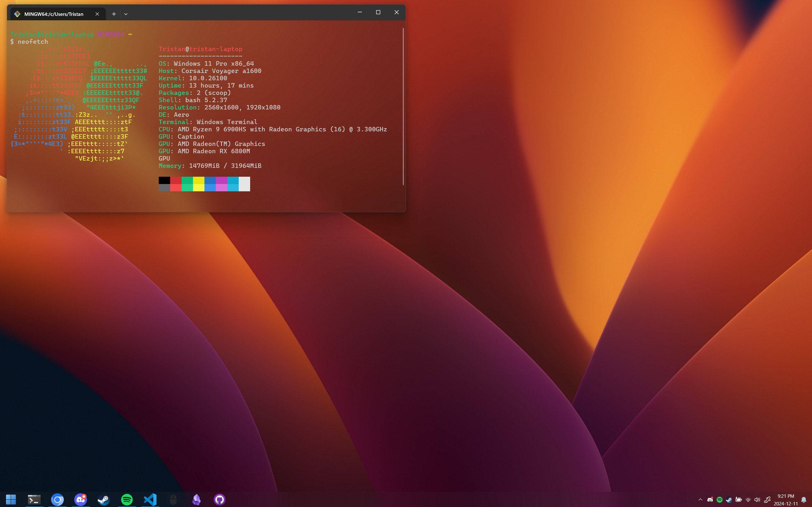Add a new terminal tab

[x=114, y=14]
